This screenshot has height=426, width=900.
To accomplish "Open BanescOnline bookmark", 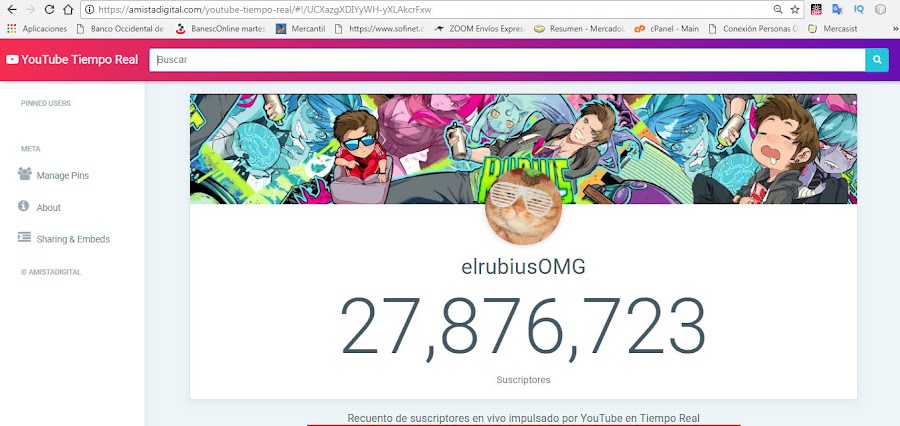I will click(x=220, y=28).
